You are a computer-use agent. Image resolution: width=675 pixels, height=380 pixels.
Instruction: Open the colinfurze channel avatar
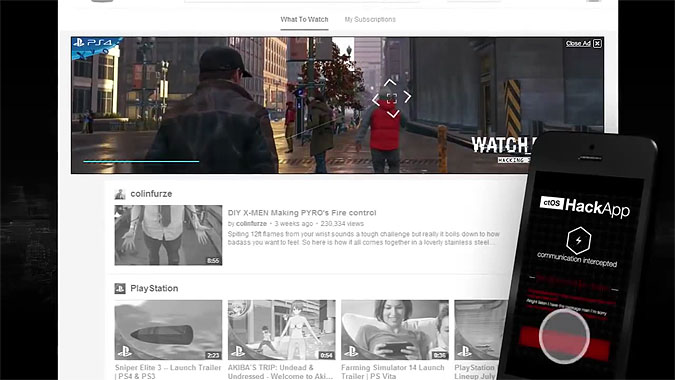point(120,194)
